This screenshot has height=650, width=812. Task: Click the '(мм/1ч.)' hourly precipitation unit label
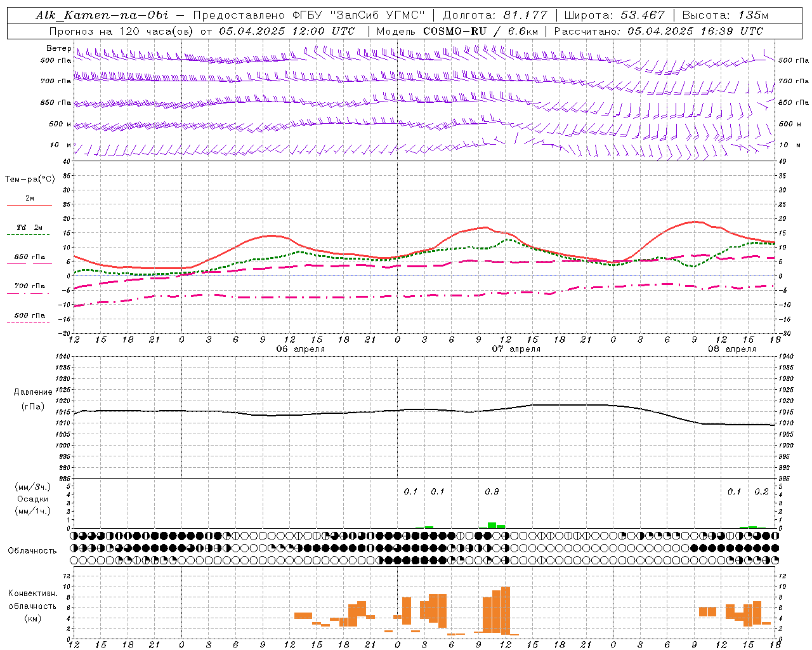pyautogui.click(x=33, y=511)
